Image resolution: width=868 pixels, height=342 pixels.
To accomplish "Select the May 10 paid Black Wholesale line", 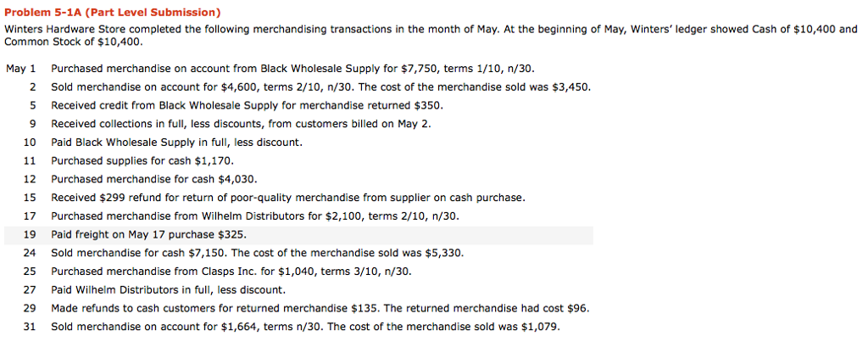I will 176,143.
